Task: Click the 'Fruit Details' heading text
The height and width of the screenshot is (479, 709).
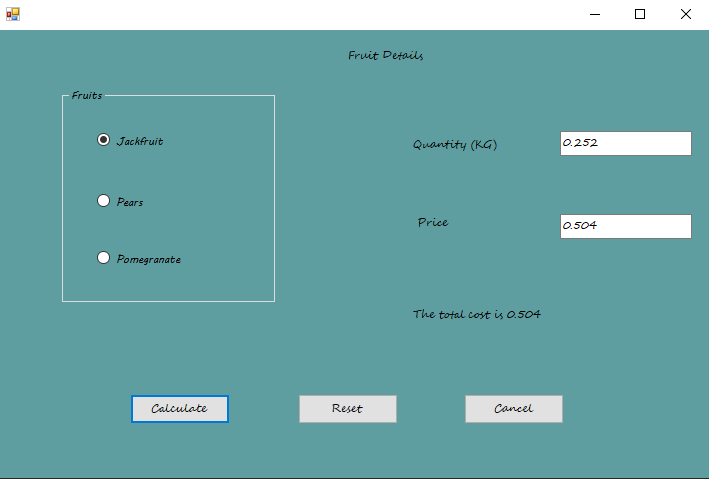Action: 386,55
